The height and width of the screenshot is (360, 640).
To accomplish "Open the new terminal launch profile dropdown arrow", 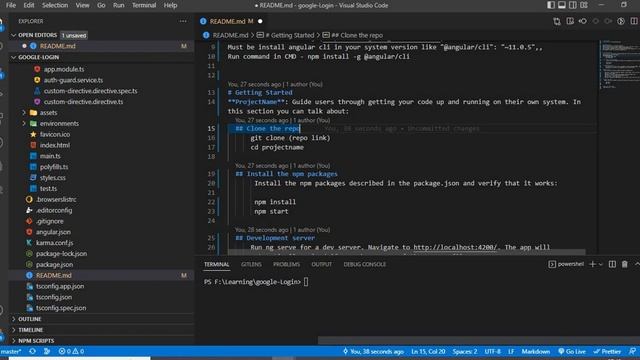I will (x=601, y=264).
